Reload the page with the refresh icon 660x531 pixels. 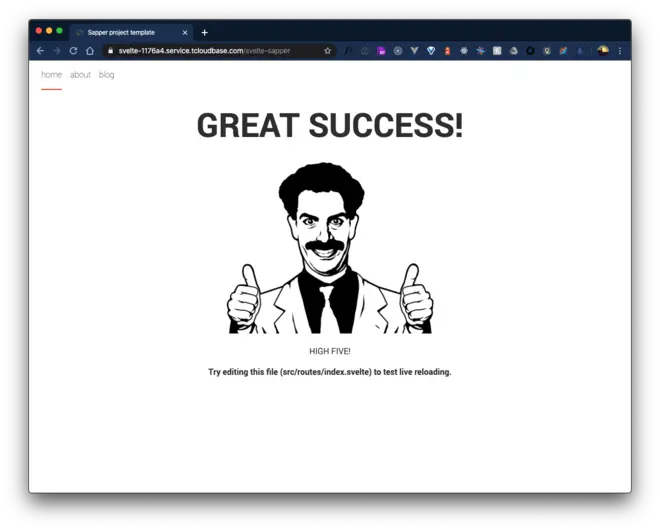(x=73, y=51)
